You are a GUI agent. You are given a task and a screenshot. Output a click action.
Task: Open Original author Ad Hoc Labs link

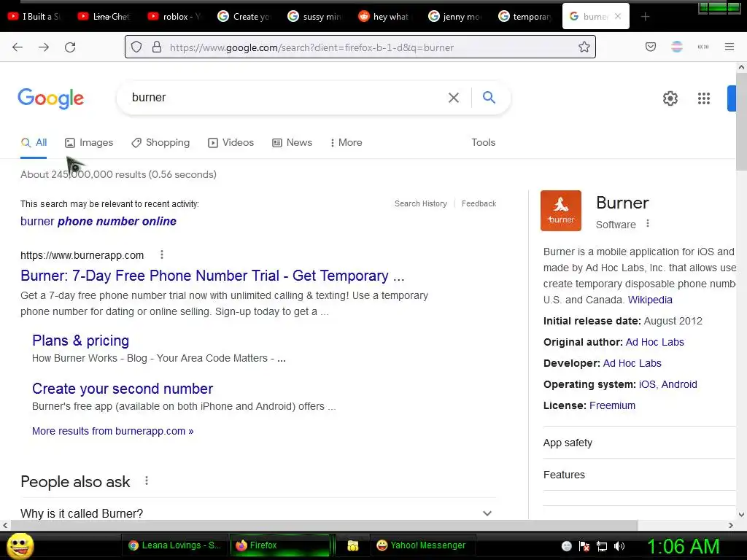tap(654, 342)
